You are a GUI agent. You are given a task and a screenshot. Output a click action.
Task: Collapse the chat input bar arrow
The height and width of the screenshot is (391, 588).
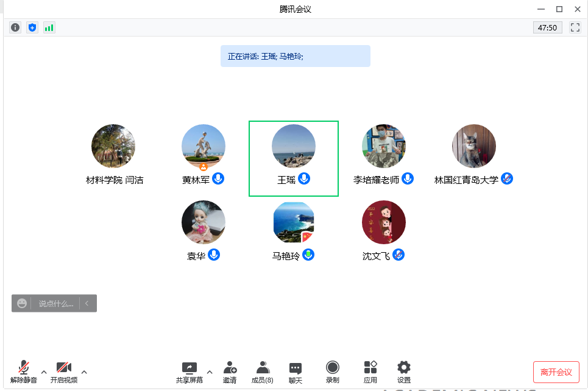[87, 303]
